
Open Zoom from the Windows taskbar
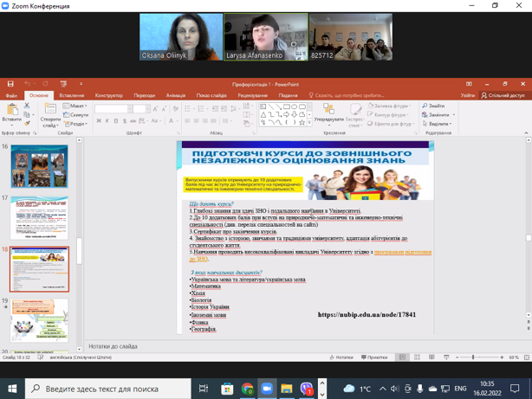click(x=267, y=389)
